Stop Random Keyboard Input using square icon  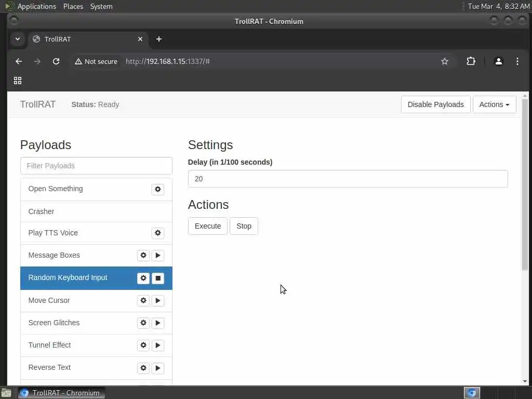[x=158, y=278]
